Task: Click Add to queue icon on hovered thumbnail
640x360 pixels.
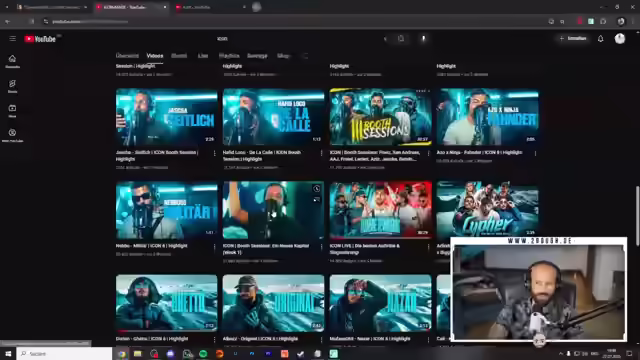Action: pyautogui.click(x=317, y=200)
